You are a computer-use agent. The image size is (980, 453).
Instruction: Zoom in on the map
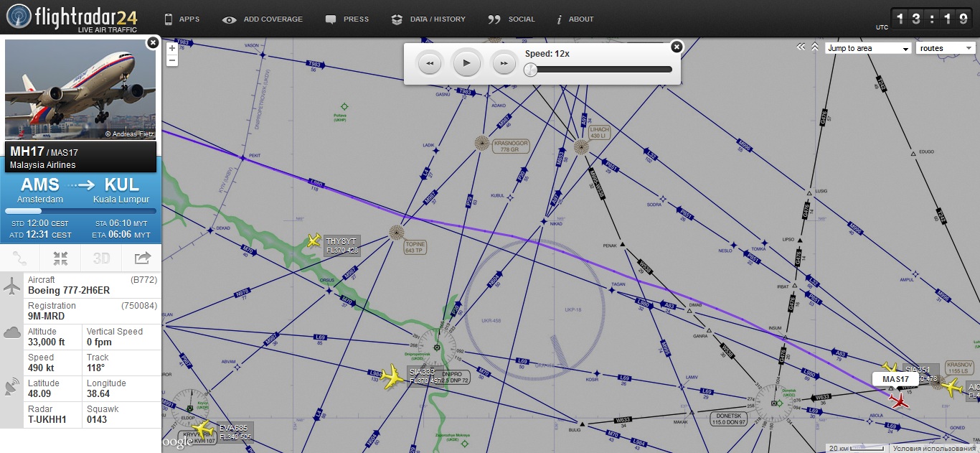click(x=172, y=48)
